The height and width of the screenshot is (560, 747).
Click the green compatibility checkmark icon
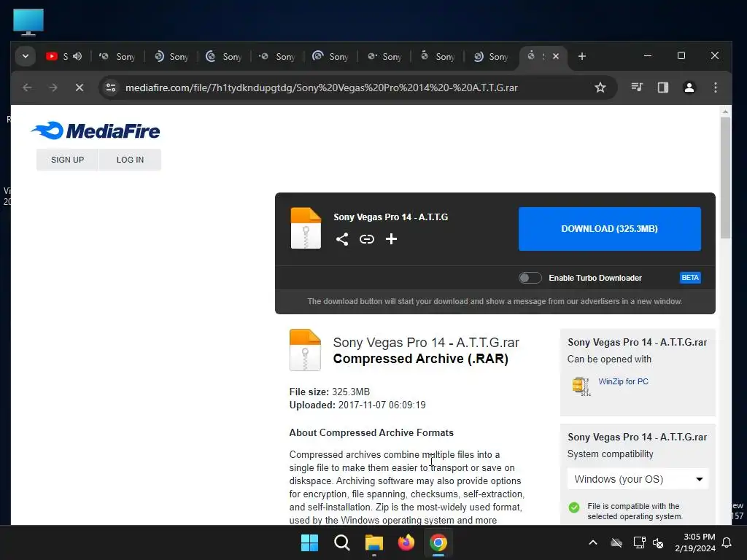tap(574, 507)
